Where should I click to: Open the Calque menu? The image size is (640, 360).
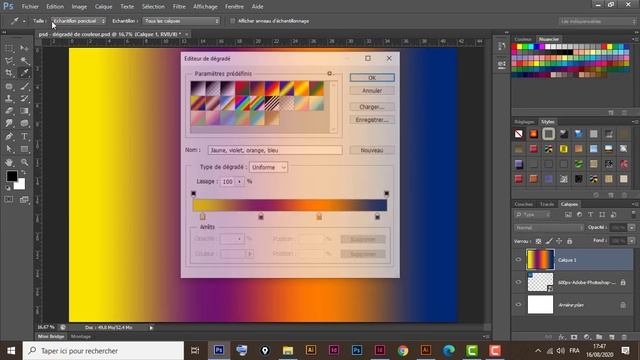pos(103,7)
